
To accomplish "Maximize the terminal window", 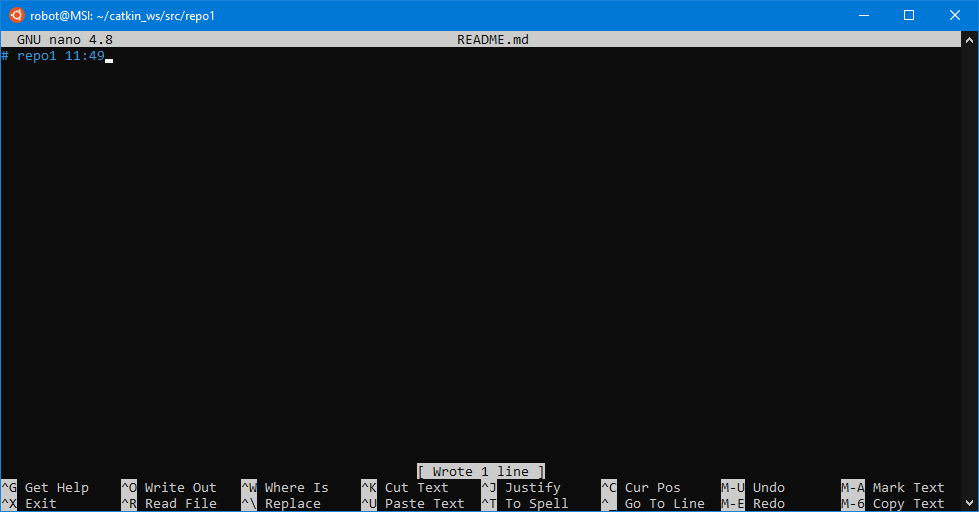I will (x=909, y=16).
